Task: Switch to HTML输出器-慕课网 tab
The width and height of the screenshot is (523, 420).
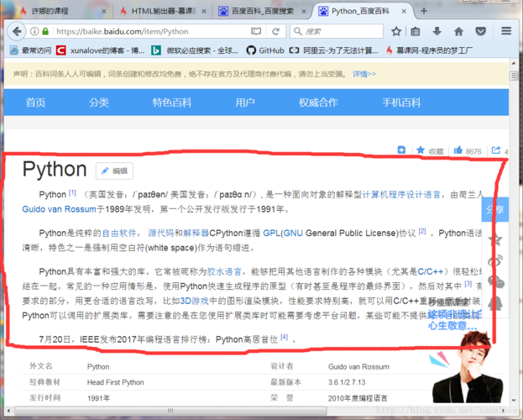Action: pos(164,12)
